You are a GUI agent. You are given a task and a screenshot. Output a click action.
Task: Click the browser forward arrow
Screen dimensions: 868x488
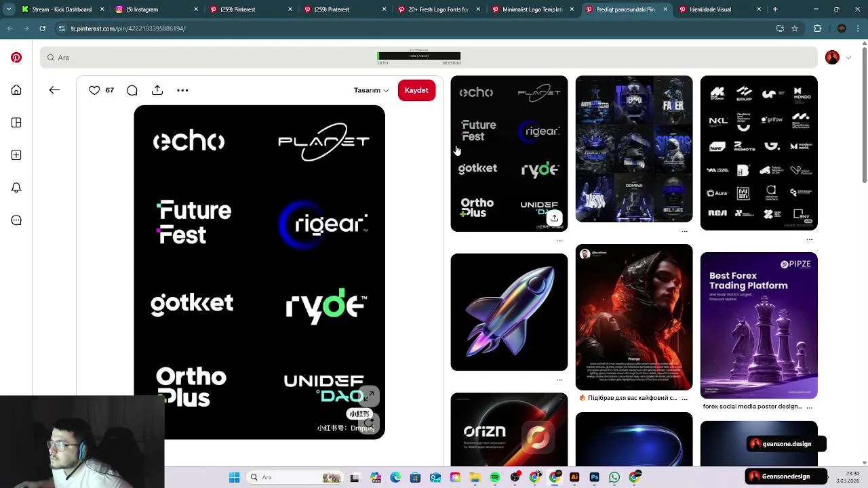tap(26, 28)
